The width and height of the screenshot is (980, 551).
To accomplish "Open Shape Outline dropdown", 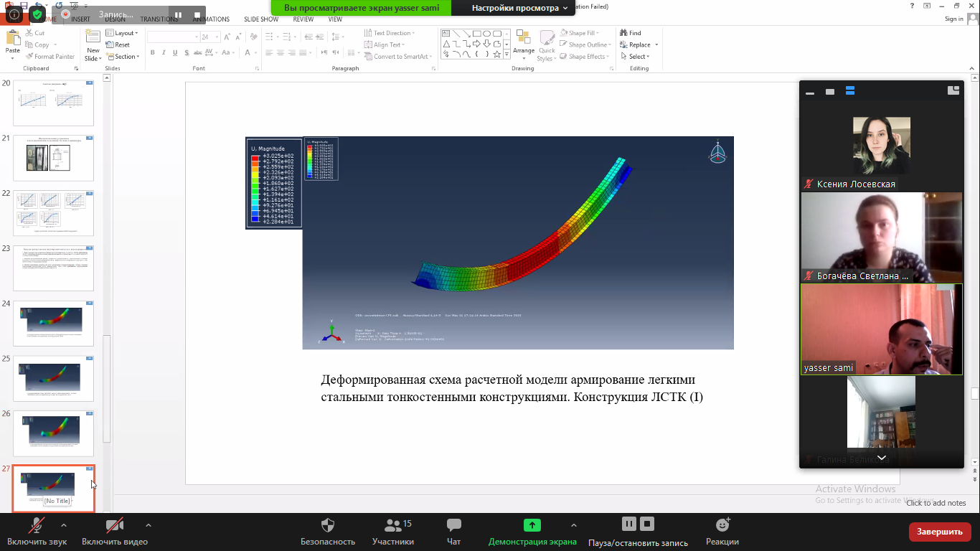I will 585,44.
